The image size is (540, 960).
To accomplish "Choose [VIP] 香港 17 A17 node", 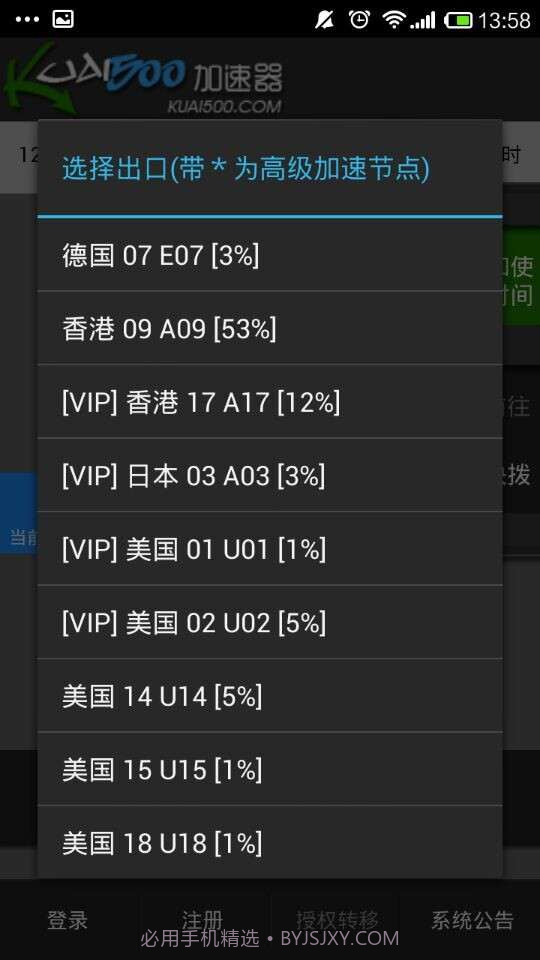I will coord(270,402).
